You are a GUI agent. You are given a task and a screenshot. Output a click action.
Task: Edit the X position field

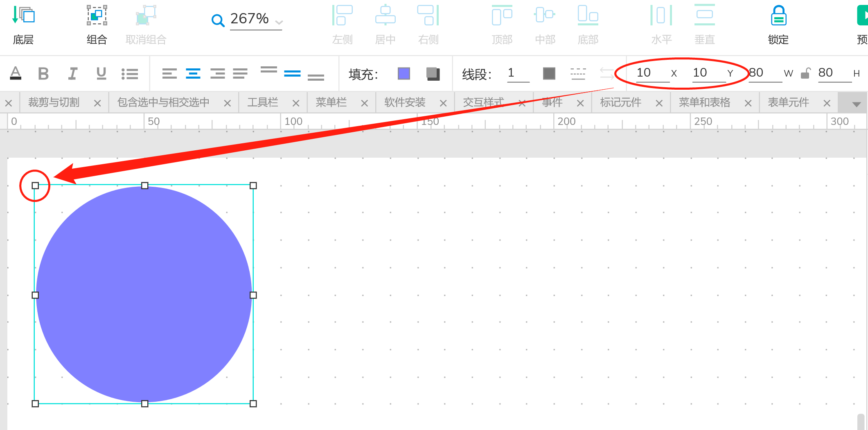653,74
